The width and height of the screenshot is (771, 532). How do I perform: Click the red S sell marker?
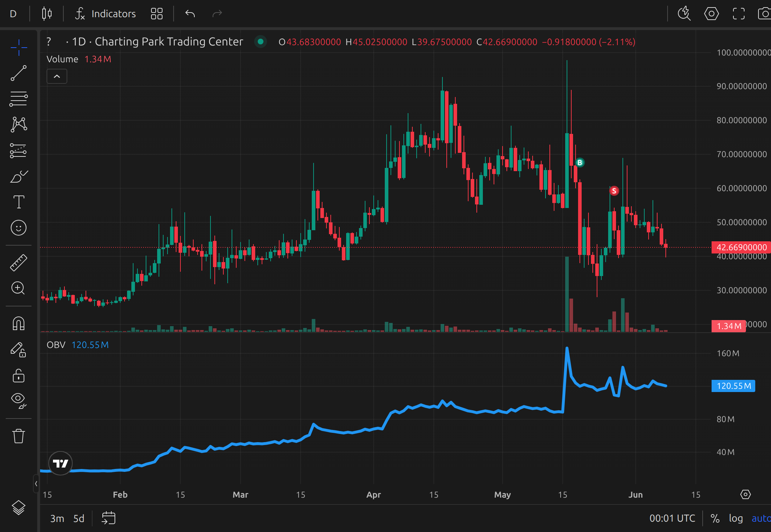click(614, 191)
